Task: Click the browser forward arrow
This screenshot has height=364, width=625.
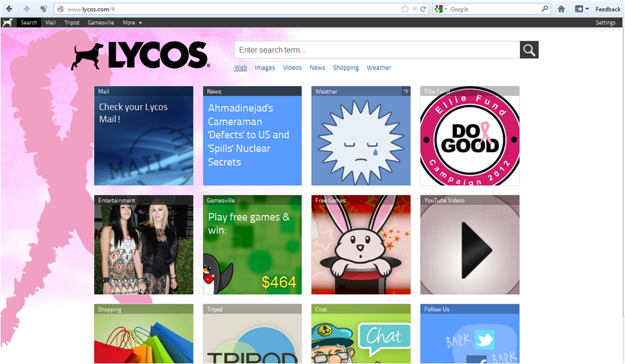Action: (x=26, y=9)
